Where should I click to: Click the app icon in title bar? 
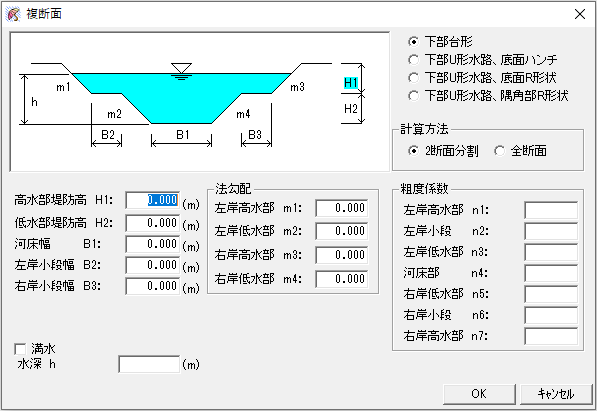[13, 14]
